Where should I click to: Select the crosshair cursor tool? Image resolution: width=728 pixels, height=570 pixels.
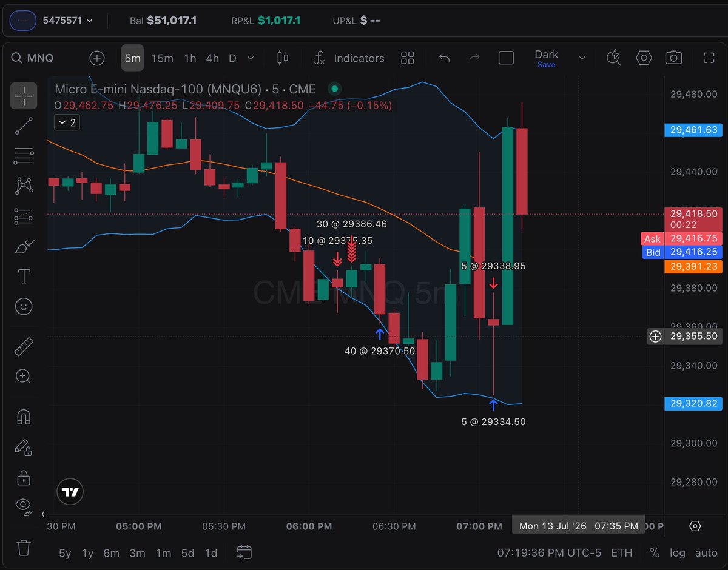[x=24, y=95]
